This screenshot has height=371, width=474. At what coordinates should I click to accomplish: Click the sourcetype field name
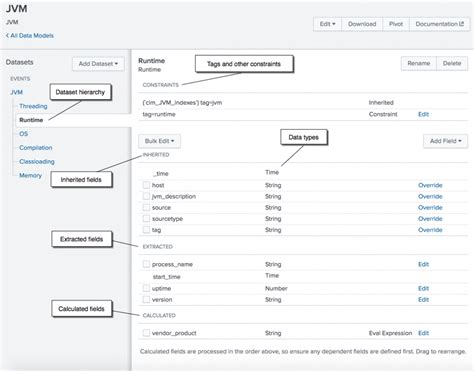pos(167,219)
